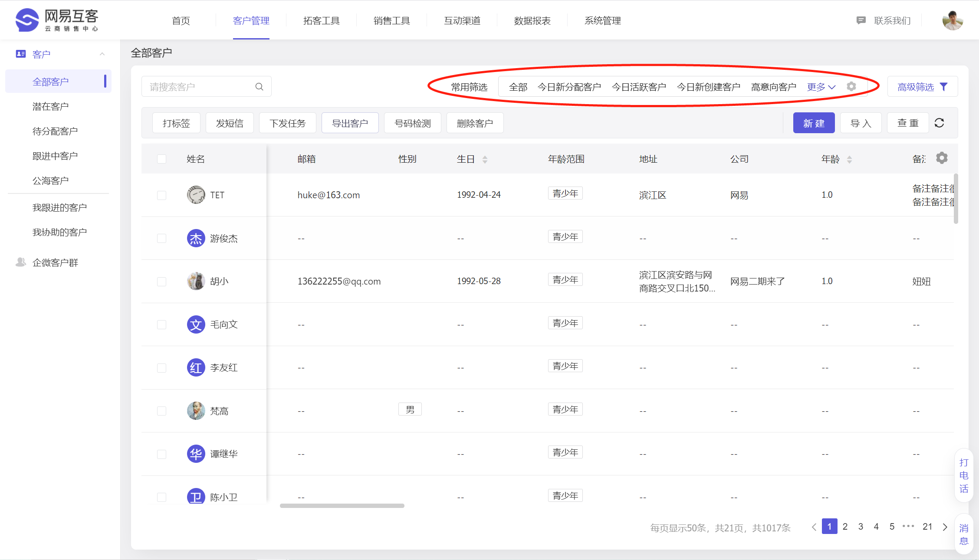Click 梵高's avatar
The height and width of the screenshot is (560, 979).
coord(196,411)
